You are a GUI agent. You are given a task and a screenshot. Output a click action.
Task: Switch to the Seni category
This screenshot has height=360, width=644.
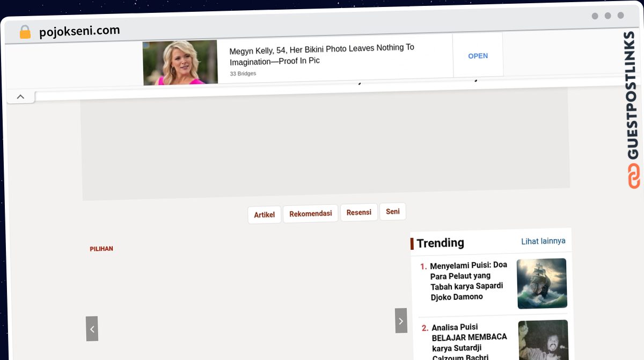[x=392, y=211]
